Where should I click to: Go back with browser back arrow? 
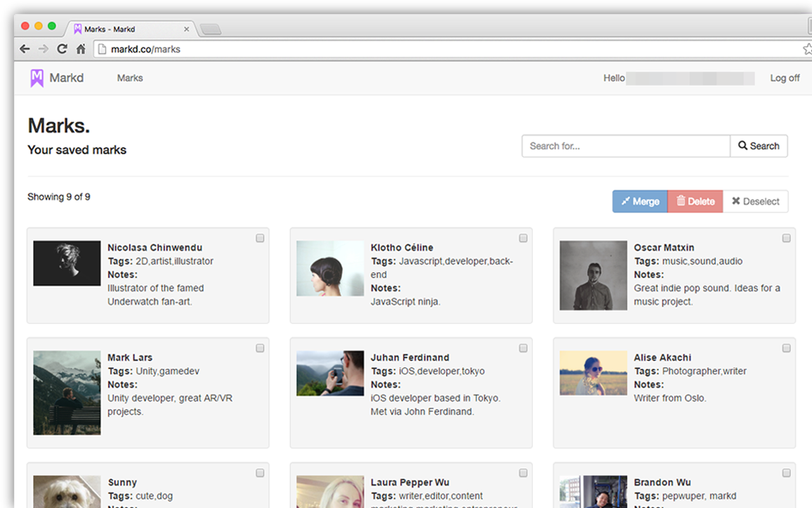pyautogui.click(x=25, y=49)
